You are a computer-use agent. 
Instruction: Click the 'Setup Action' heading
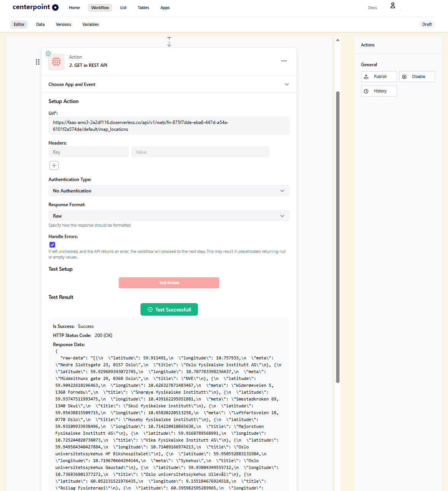pyautogui.click(x=64, y=101)
